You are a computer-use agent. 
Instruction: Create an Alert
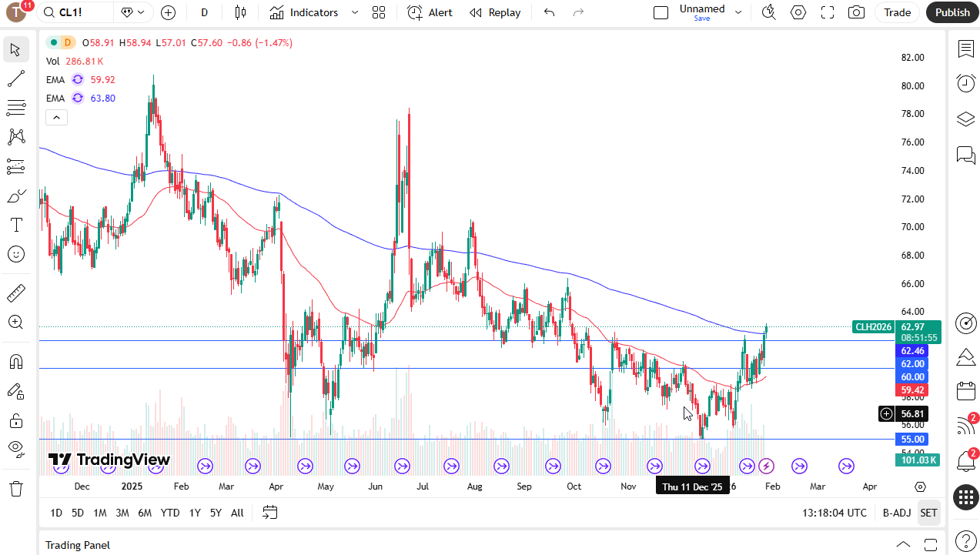click(x=430, y=12)
